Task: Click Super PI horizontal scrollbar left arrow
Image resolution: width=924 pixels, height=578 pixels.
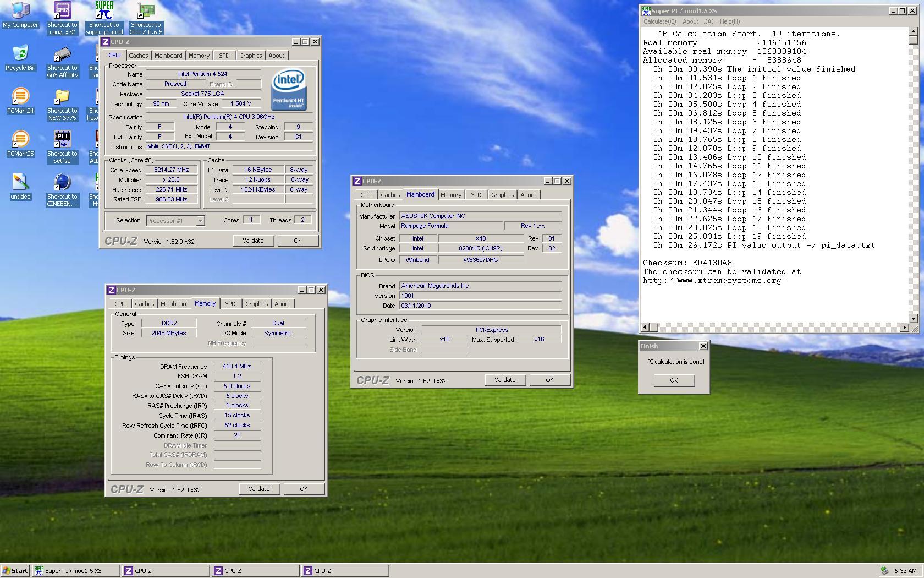Action: (x=646, y=328)
